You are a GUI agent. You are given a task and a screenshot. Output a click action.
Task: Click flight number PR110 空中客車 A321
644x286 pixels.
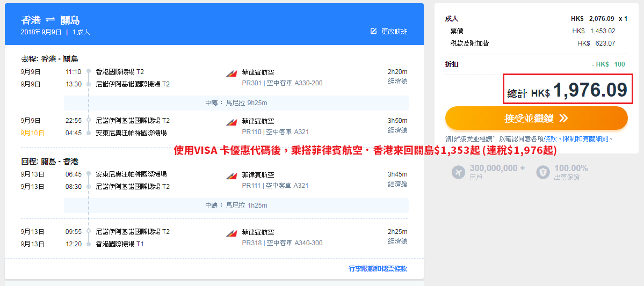coord(275,132)
